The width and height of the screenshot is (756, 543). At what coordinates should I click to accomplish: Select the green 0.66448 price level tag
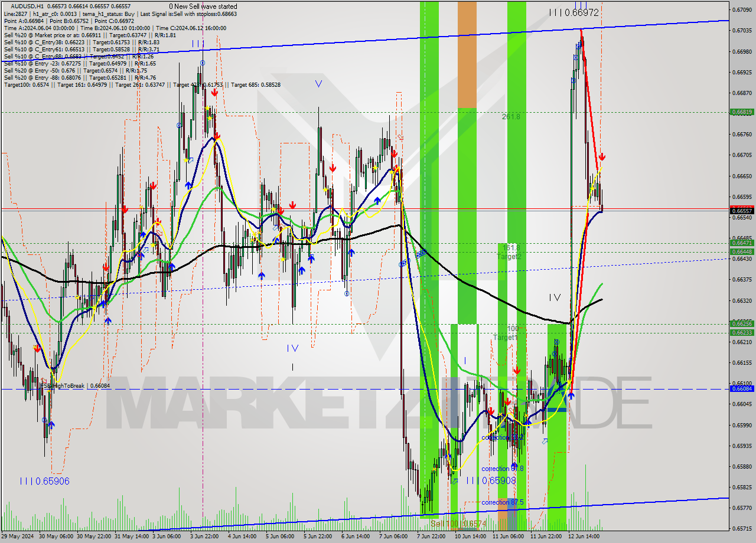[742, 251]
